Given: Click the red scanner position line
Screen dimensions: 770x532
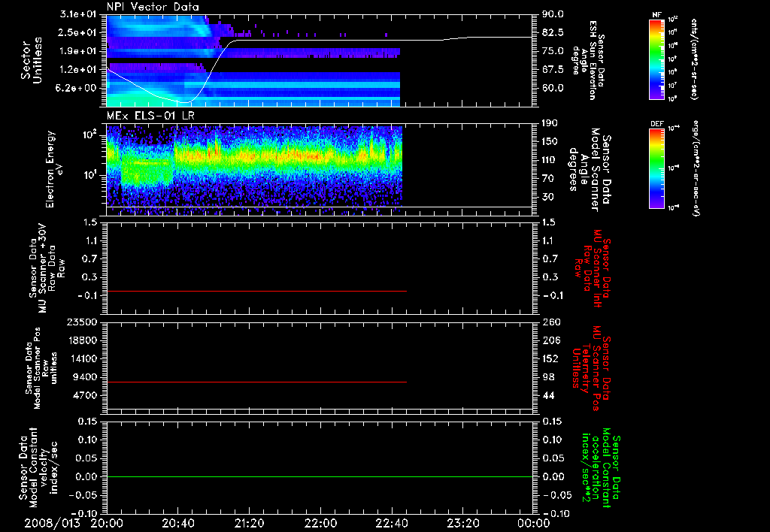Looking at the screenshot, I should click(x=256, y=382).
